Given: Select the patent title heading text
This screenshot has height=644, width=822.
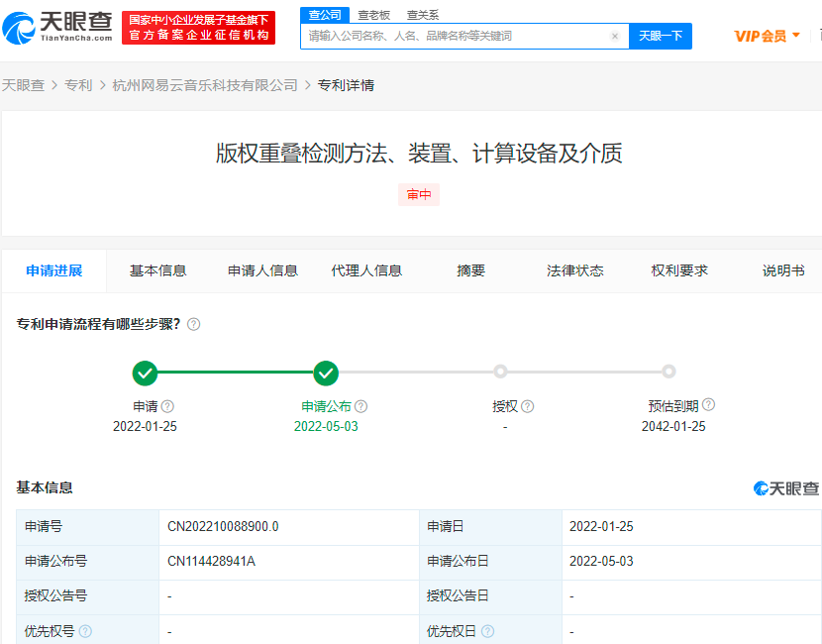Looking at the screenshot, I should click(x=419, y=154).
